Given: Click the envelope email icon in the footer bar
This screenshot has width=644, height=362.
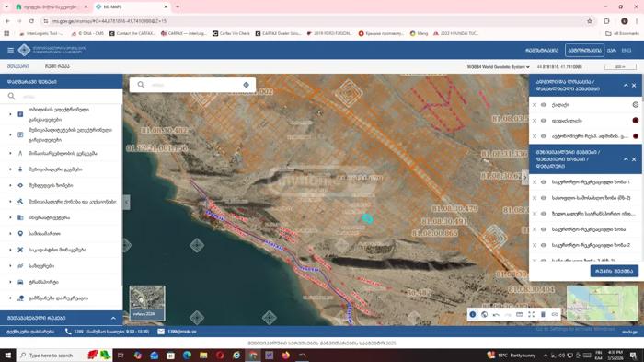Looking at the screenshot, I should tap(161, 332).
